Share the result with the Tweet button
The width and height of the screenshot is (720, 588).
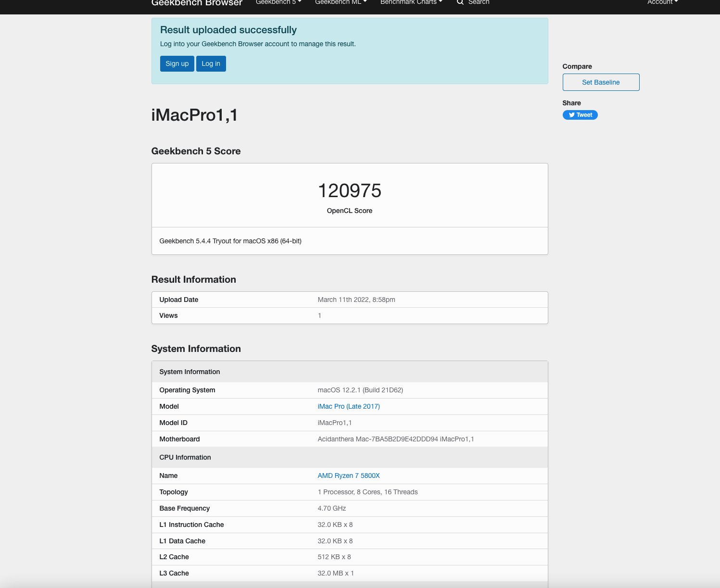point(580,115)
